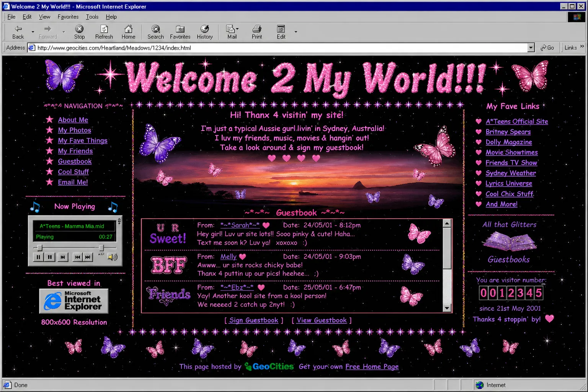Viewport: 588px width, 392px height.
Task: Click the Internet Explorer badge
Action: point(74,301)
